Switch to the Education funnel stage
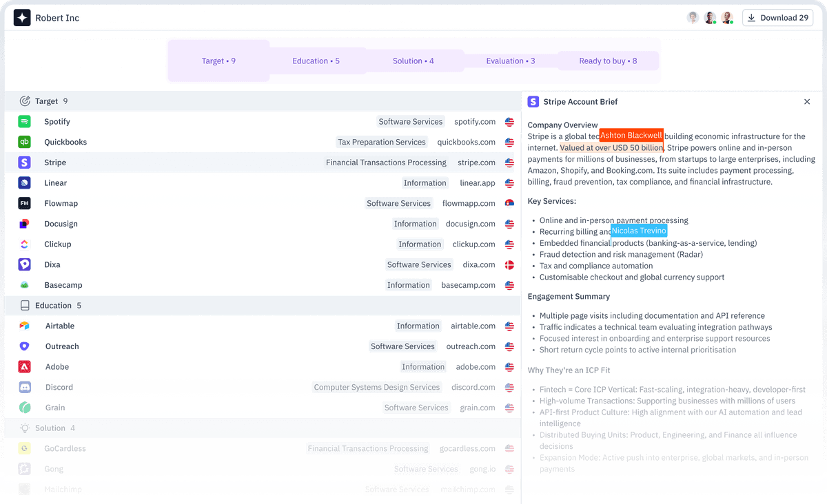 point(316,61)
